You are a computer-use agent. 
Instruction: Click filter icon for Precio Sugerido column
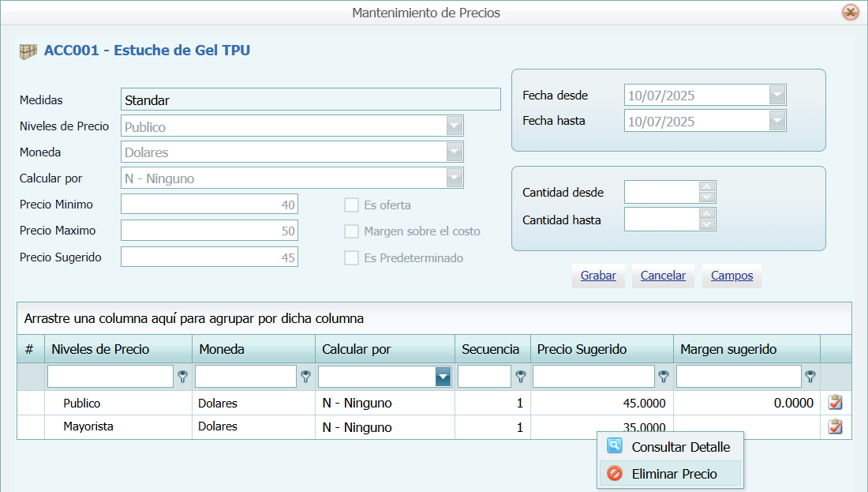coord(664,377)
